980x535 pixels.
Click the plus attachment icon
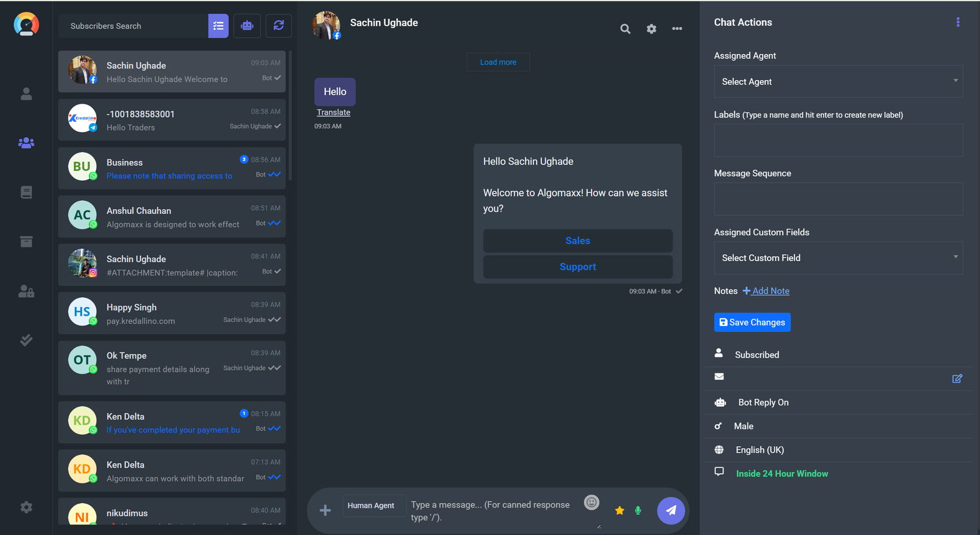coord(325,510)
